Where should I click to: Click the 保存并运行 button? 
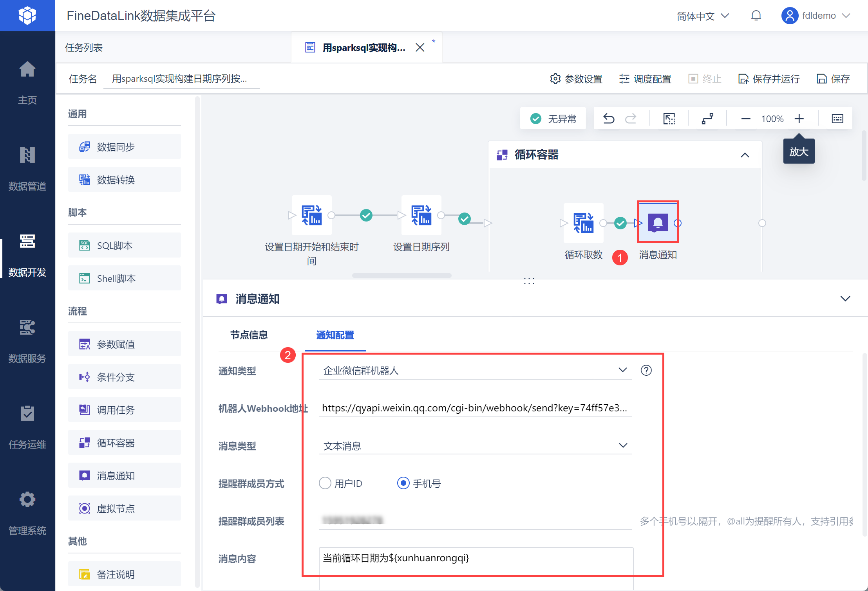pyautogui.click(x=769, y=79)
